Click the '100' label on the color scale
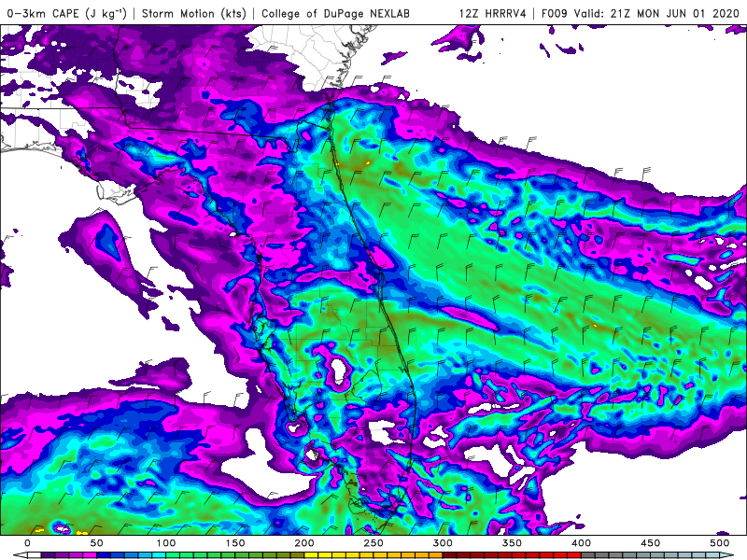This screenshot has height=560, width=747. [x=166, y=543]
